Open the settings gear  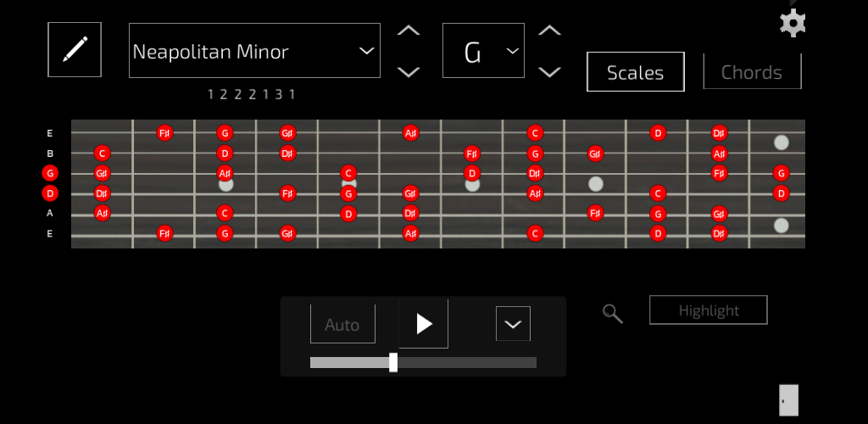792,22
